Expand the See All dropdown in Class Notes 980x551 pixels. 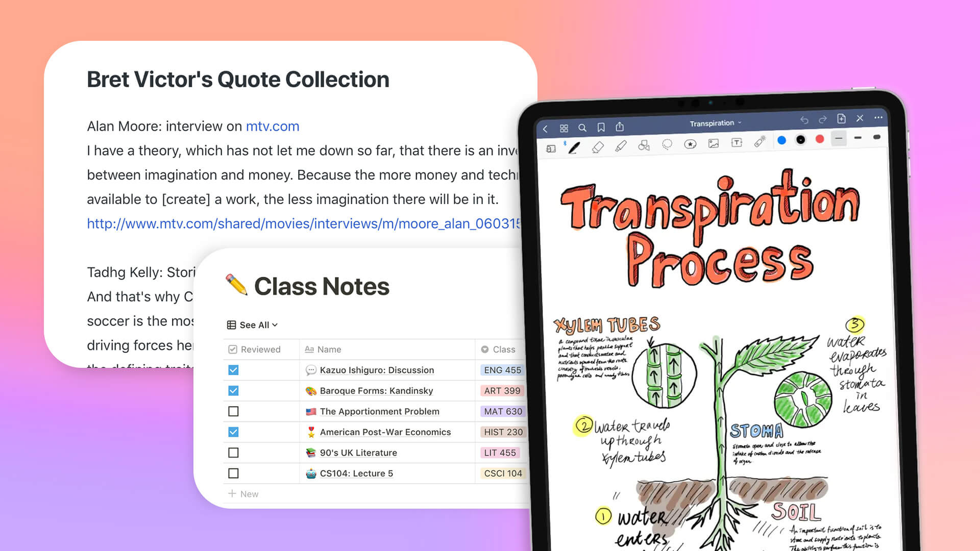coord(252,325)
